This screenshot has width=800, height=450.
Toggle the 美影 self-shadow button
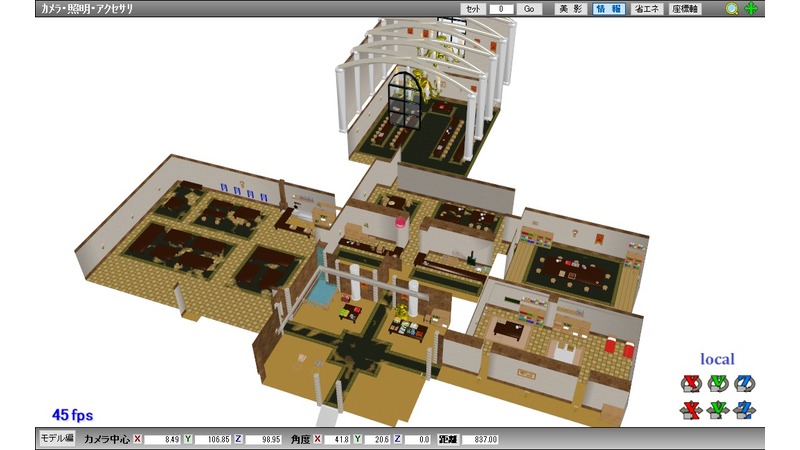[570, 9]
